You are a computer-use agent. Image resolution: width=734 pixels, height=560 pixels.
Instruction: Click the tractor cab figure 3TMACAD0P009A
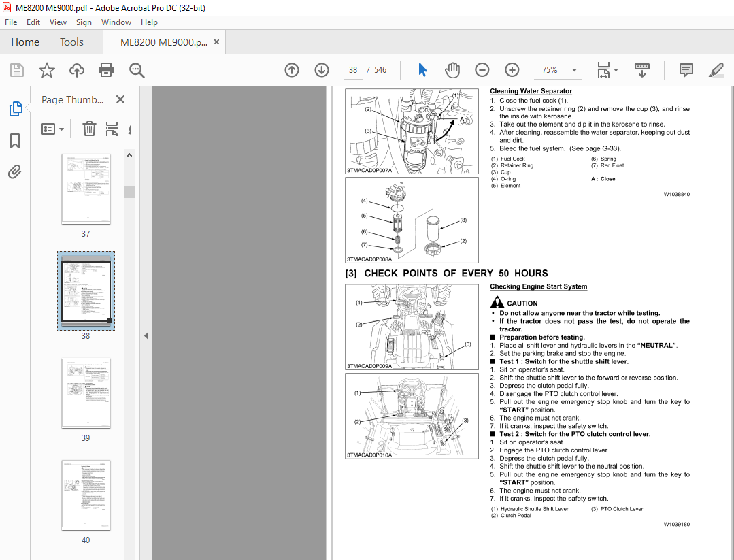pyautogui.click(x=412, y=327)
